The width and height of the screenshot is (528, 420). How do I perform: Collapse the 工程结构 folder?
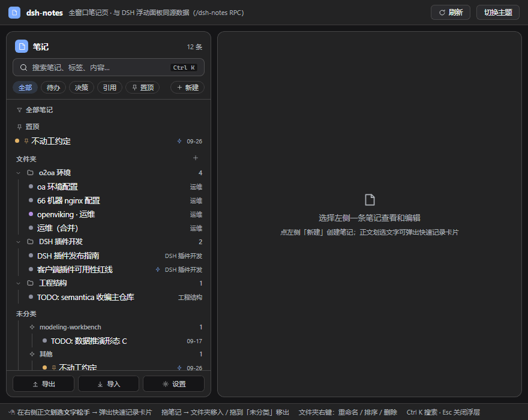(19, 283)
